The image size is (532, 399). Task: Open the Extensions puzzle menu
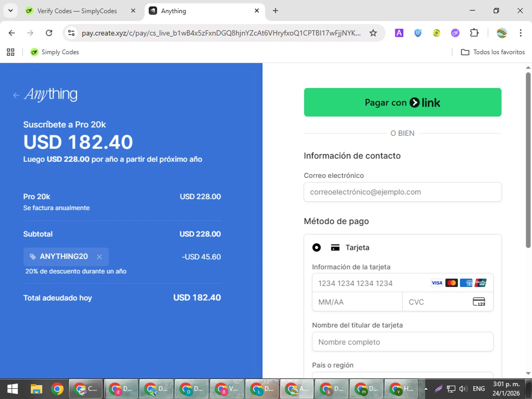tap(474, 33)
